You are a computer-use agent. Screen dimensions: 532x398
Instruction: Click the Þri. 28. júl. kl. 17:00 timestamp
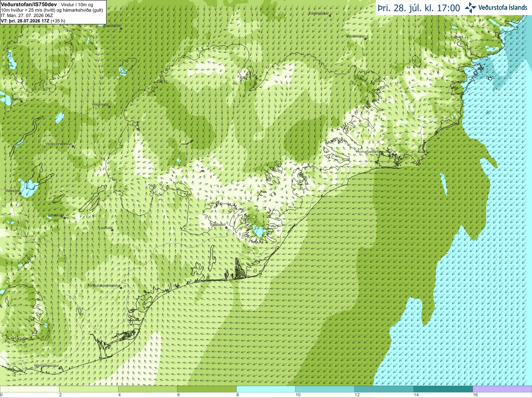tap(419, 8)
